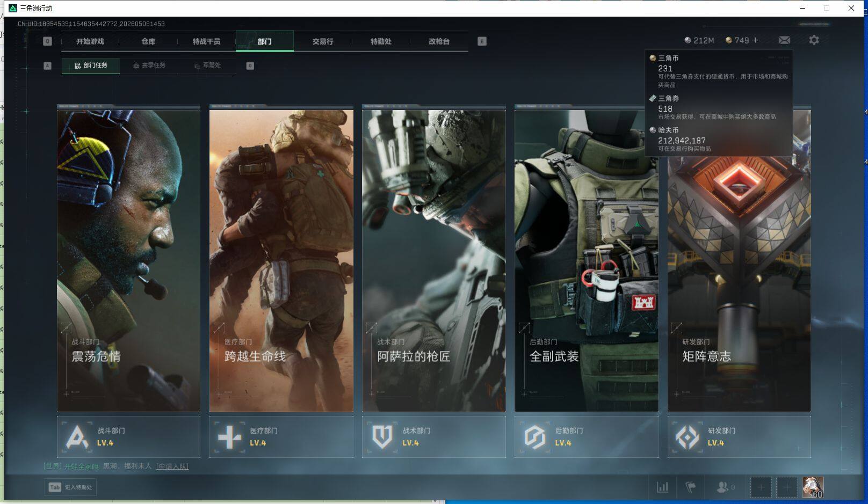Switch to the 赛季任务 sub-tab

click(x=149, y=65)
